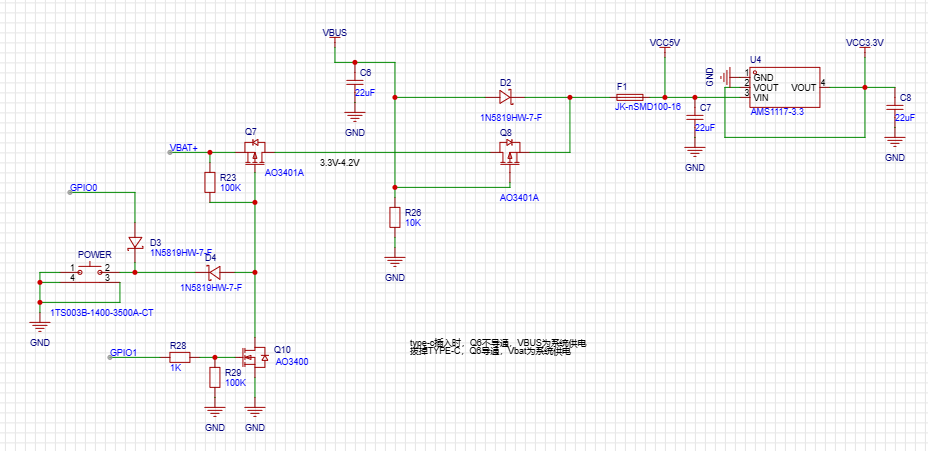Image resolution: width=928 pixels, height=451 pixels.
Task: Select resistor R29 symbol
Action: click(x=215, y=377)
